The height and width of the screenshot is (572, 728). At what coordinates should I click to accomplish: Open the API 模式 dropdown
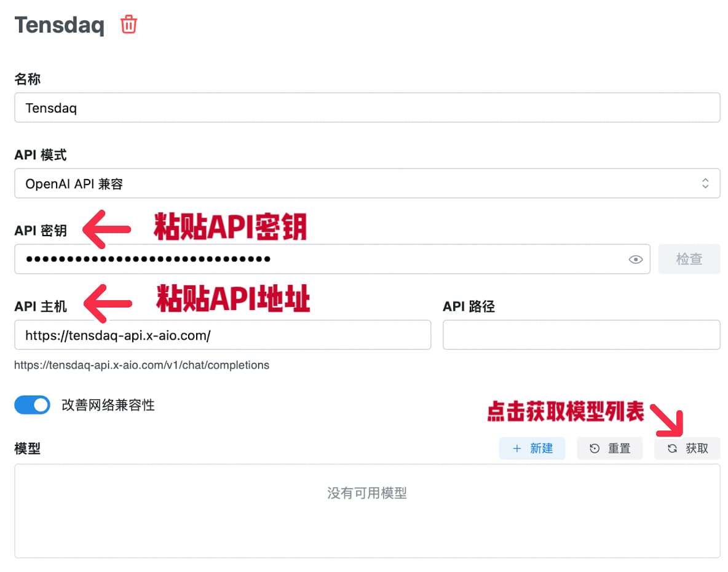366,183
